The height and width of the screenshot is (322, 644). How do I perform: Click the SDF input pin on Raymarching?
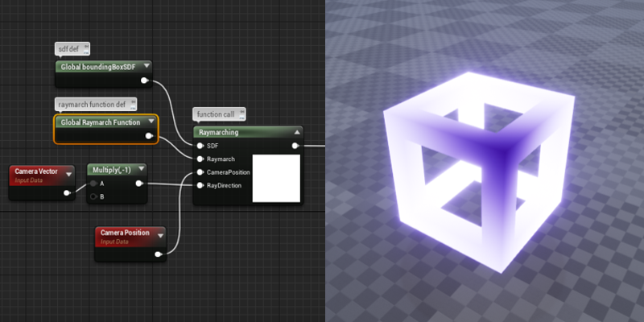pos(200,146)
